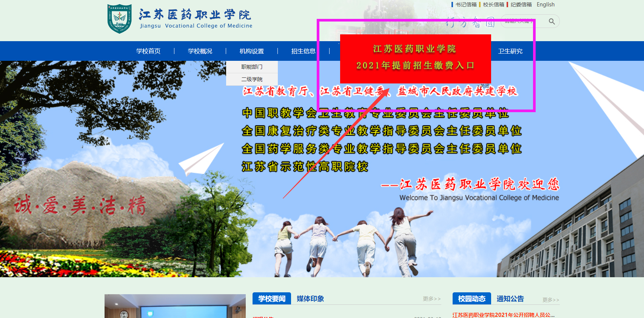
Task: Open the 纪委信箱 mailbox link
Action: [x=521, y=5]
